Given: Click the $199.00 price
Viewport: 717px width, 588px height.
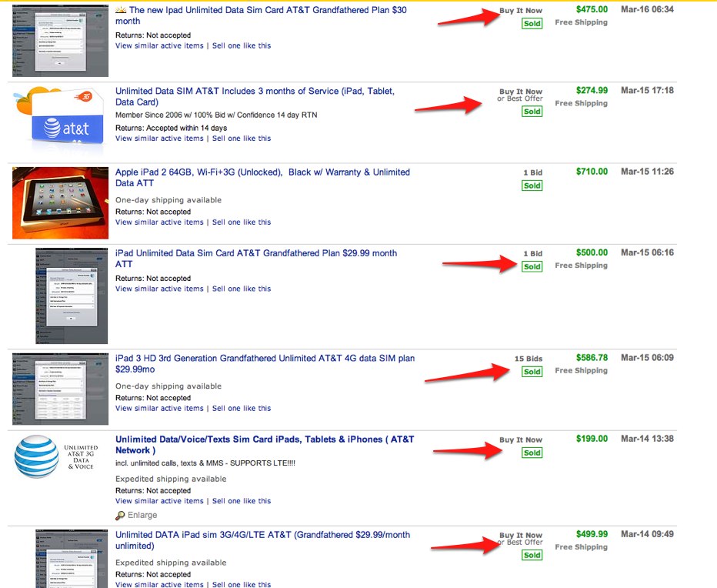Looking at the screenshot, I should [x=592, y=439].
